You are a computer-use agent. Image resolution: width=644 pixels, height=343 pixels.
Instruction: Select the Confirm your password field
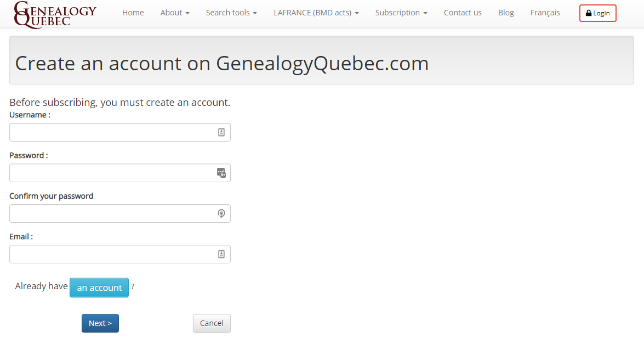click(120, 213)
